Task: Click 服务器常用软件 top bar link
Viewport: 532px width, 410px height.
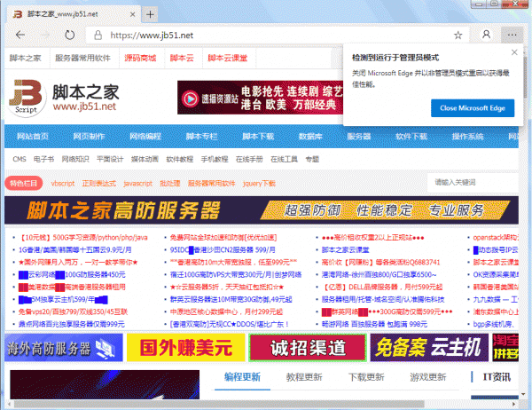Action: coord(82,58)
